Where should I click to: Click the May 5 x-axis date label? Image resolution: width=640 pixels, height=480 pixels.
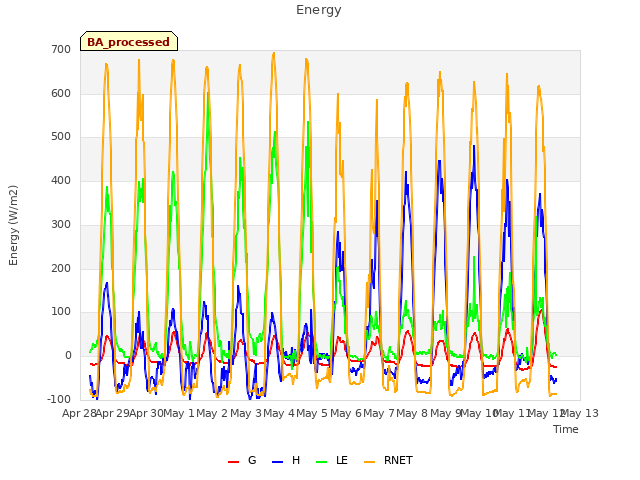click(312, 413)
